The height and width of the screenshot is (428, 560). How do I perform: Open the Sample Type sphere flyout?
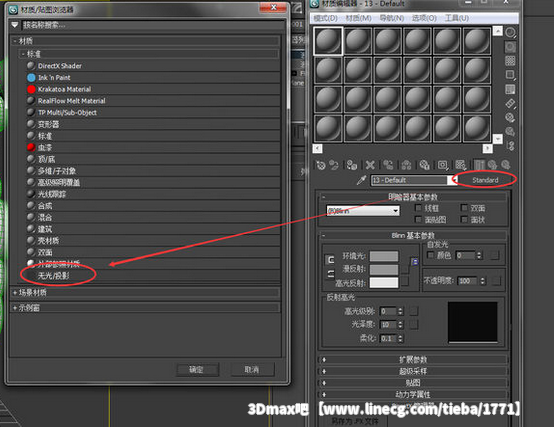(510, 33)
